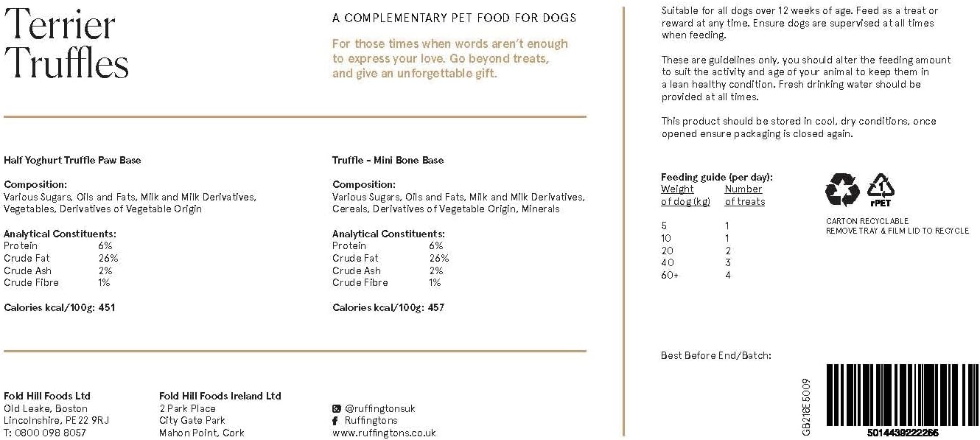The width and height of the screenshot is (980, 440).
Task: Click the Fold Hill Foods Ireland Ltd name
Action: click(x=220, y=396)
